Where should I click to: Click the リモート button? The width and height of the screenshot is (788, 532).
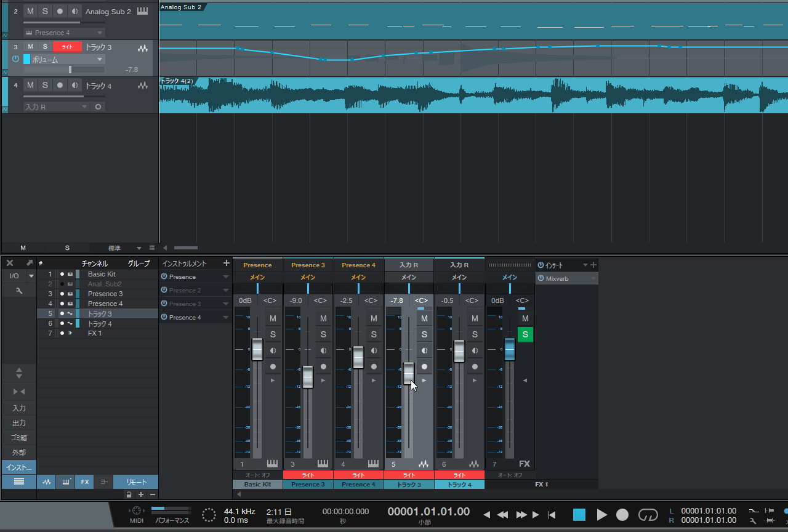pyautogui.click(x=136, y=482)
